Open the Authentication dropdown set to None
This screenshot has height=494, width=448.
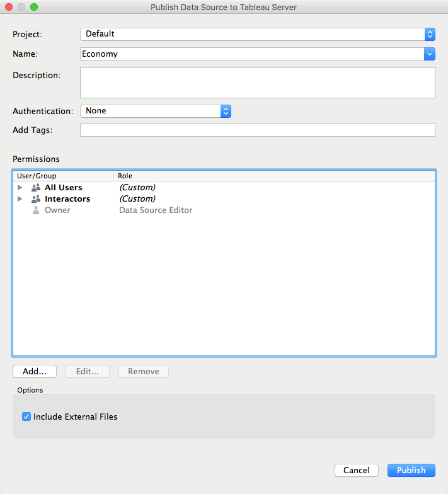pos(156,111)
